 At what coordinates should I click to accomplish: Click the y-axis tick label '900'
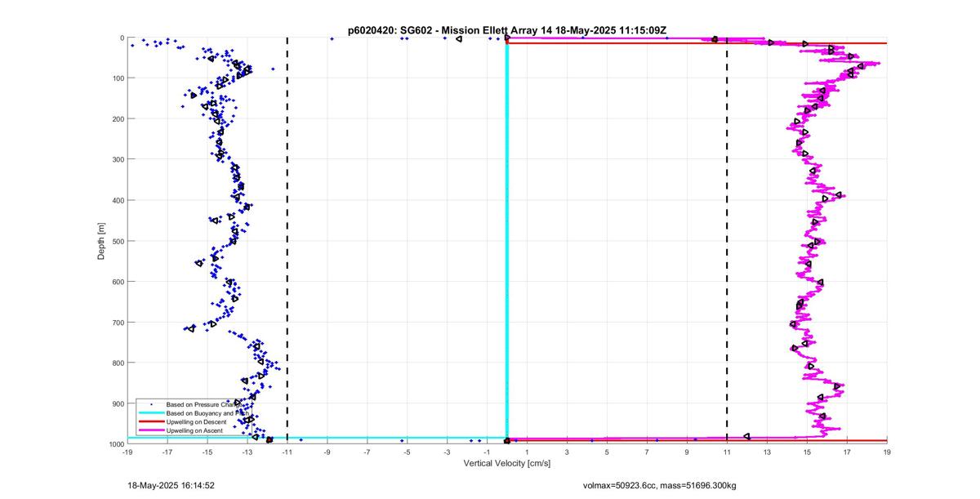tap(117, 403)
